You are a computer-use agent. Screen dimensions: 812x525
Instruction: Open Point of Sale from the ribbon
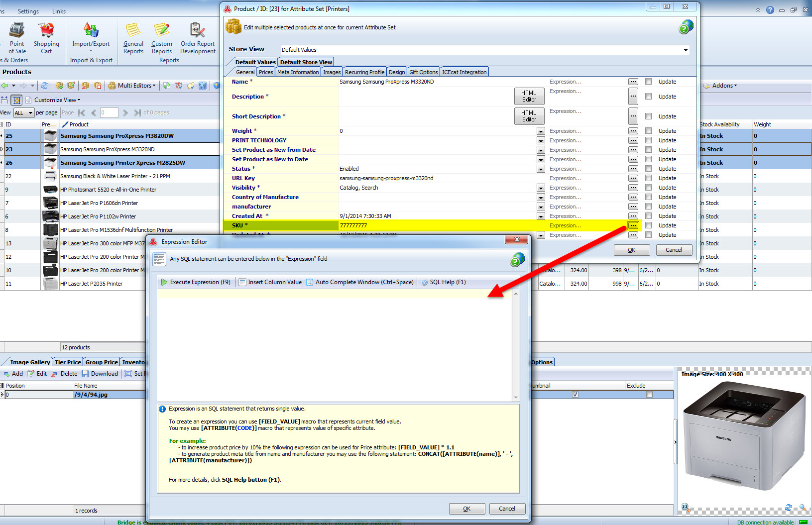(17, 38)
